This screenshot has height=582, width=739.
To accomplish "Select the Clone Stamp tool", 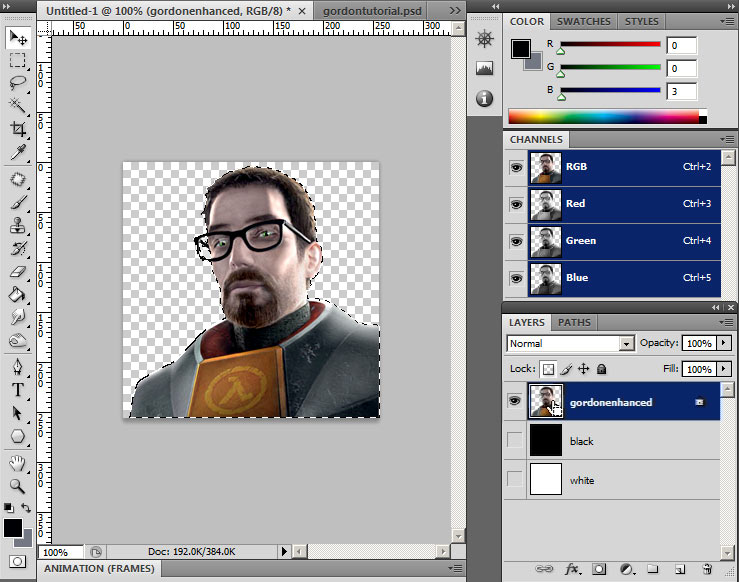I will click(x=18, y=225).
